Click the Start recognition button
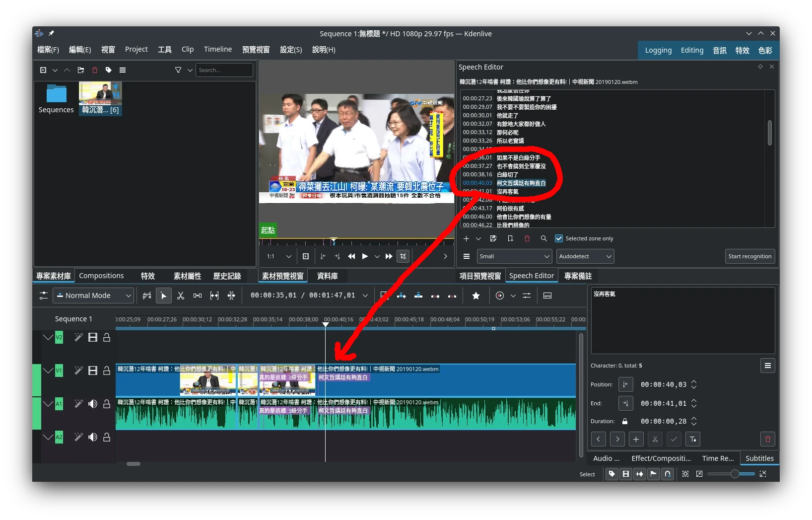This screenshot has height=520, width=812. 749,256
